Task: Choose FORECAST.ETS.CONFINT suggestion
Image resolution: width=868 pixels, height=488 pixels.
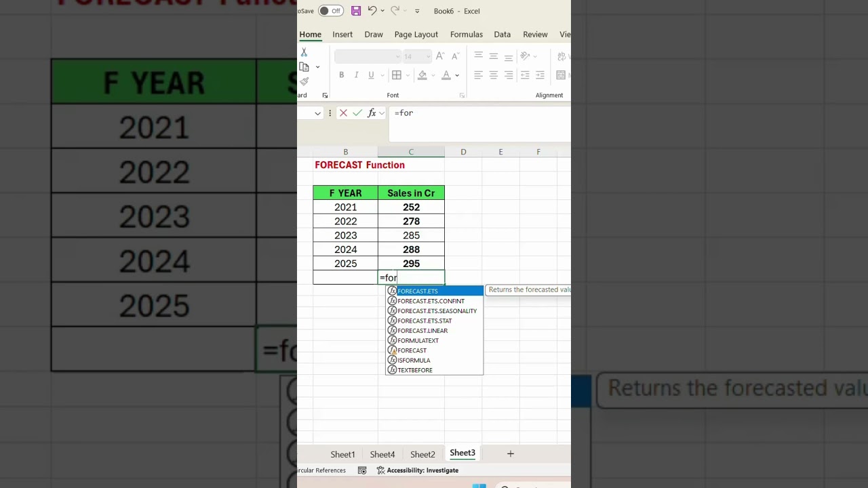Action: [435, 301]
